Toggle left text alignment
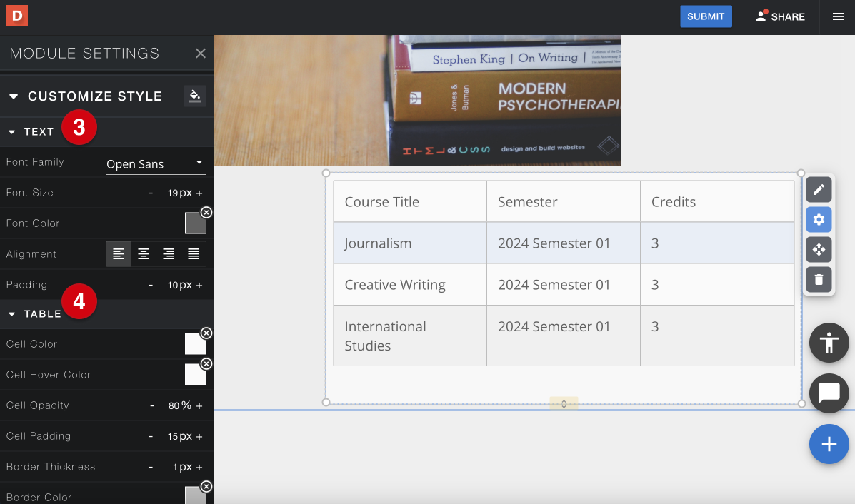 [x=119, y=253]
